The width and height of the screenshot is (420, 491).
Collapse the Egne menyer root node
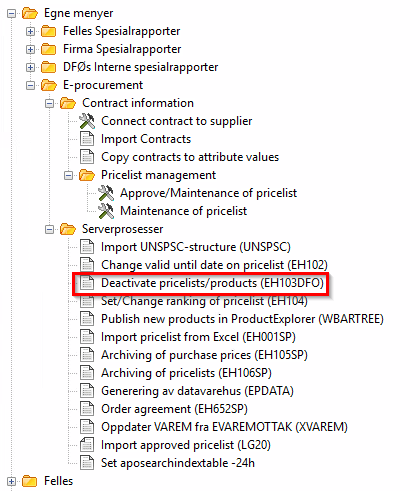(11, 14)
